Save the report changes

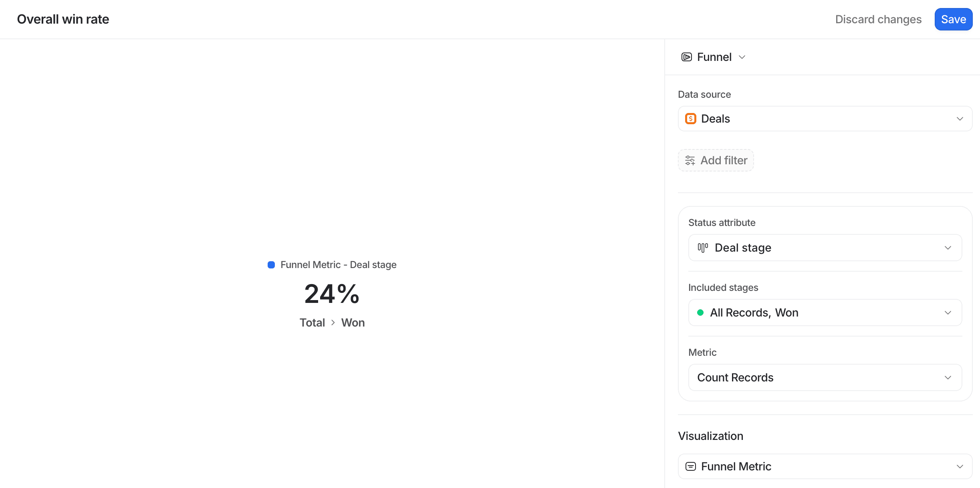[953, 19]
